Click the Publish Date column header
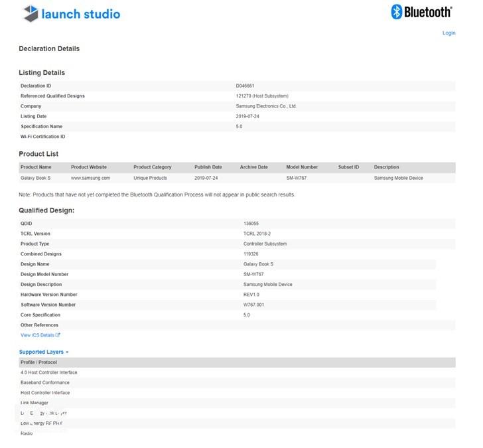The width and height of the screenshot is (483, 448). tap(207, 167)
